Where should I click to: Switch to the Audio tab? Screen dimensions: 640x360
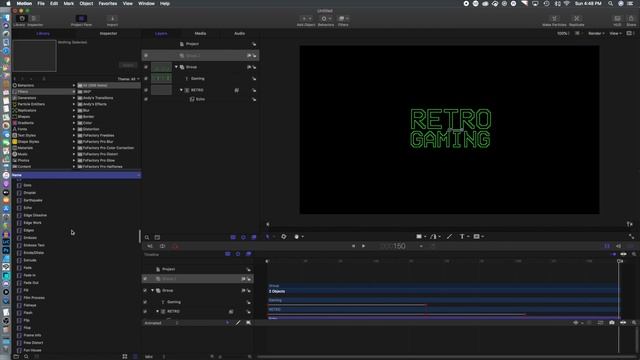tap(239, 33)
